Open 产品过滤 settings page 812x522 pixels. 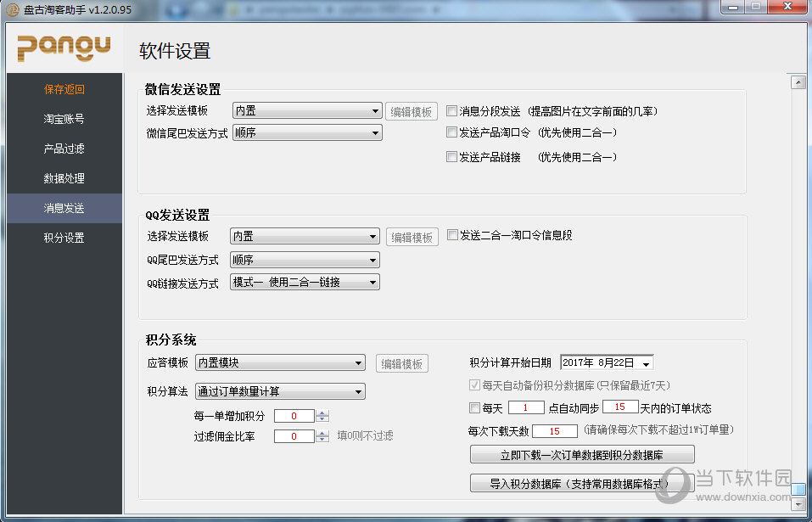64,149
